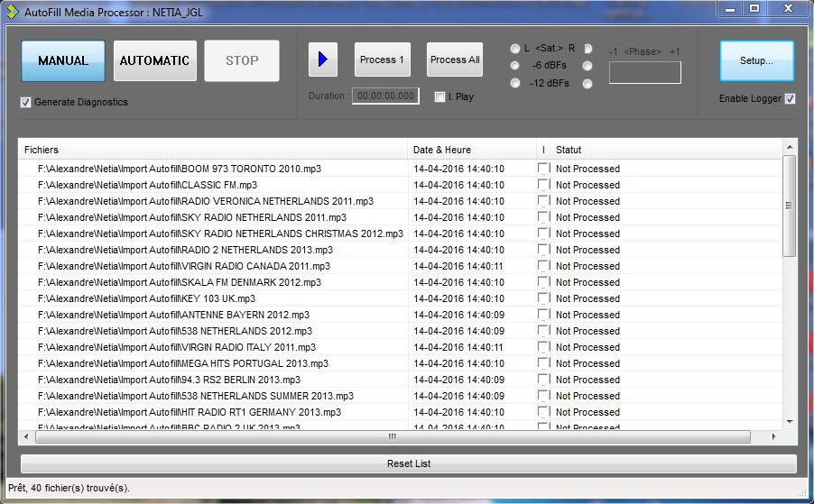Select the left saturation (L) indicator
Screen dimensions: 814x504
(x=515, y=49)
